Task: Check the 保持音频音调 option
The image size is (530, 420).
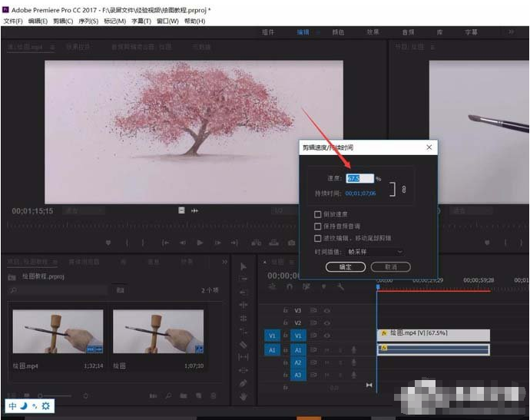Action: click(x=318, y=227)
